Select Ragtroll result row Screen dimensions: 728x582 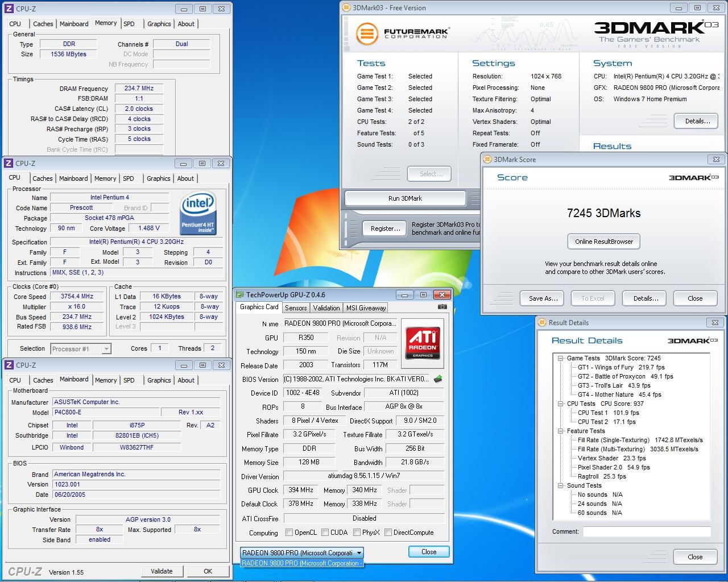(x=602, y=476)
